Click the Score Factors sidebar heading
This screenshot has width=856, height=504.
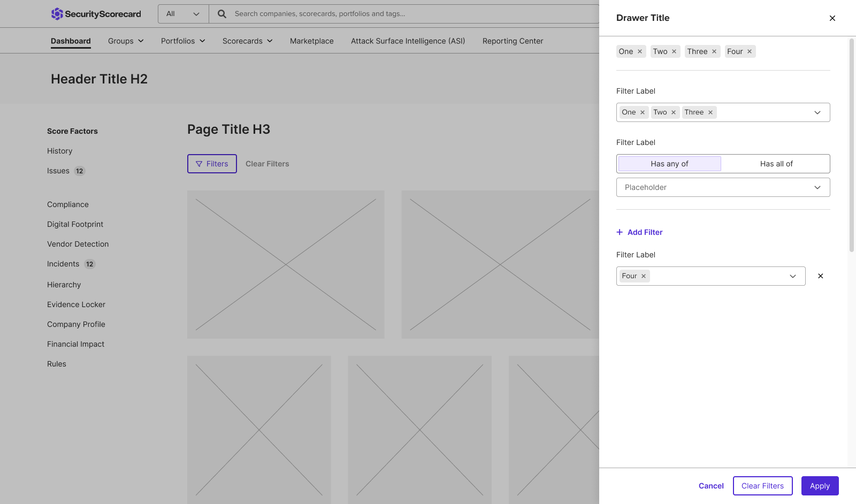tap(73, 131)
